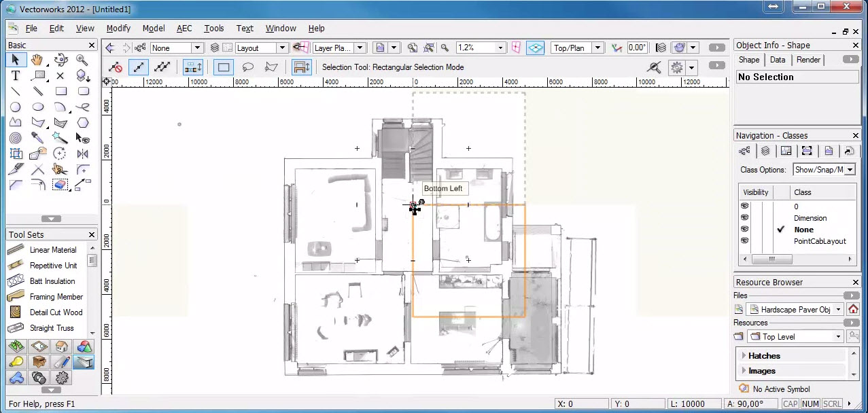The image size is (868, 413).
Task: Switch to the Render tab in Object Info
Action: (x=808, y=60)
